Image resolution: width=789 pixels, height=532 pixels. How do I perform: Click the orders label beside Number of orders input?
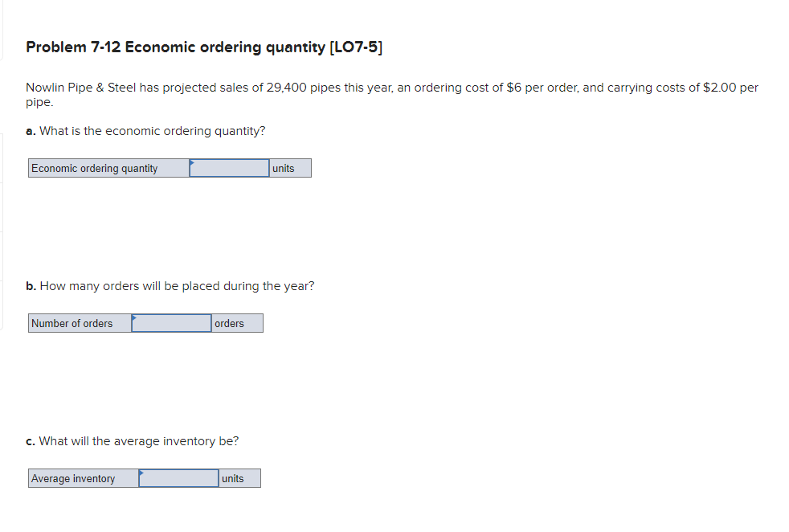(x=230, y=323)
